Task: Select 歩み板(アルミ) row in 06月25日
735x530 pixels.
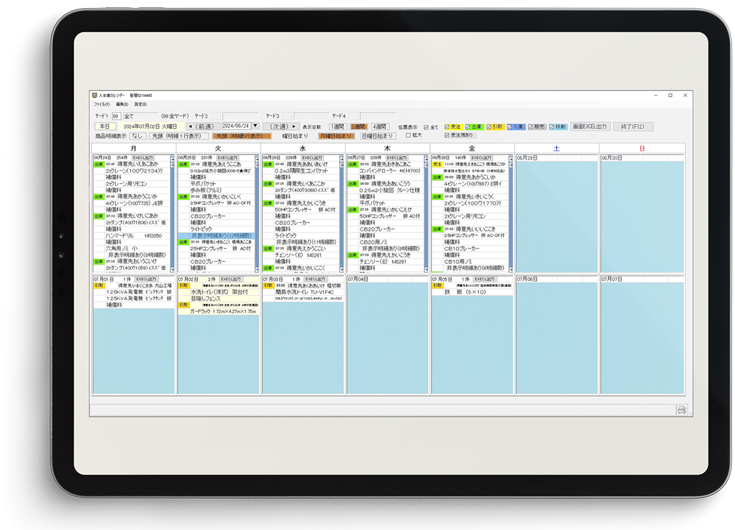Action: point(216,190)
